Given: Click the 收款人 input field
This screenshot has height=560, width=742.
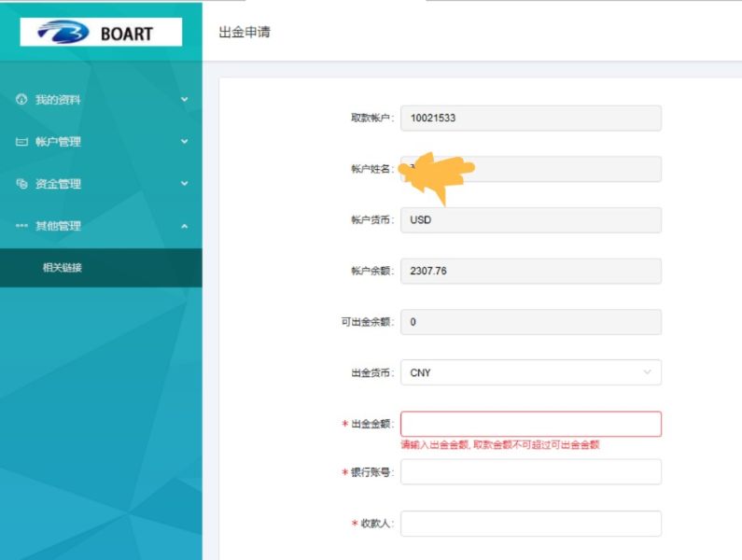Looking at the screenshot, I should [x=530, y=524].
